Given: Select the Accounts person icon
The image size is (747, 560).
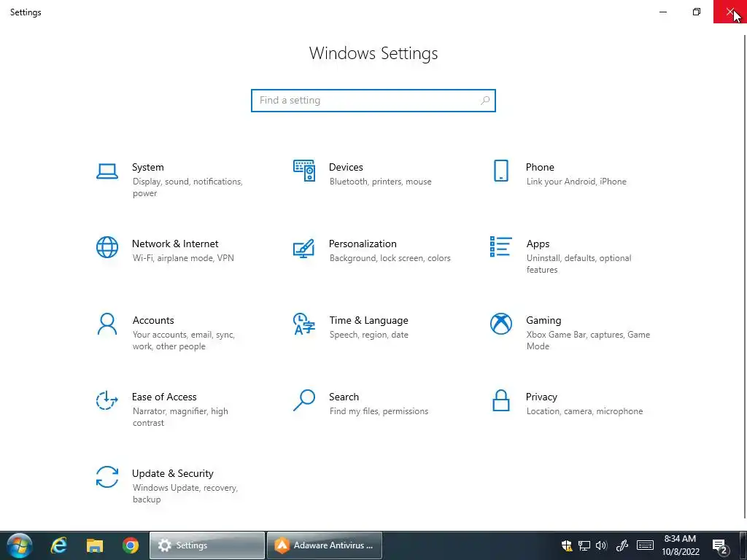Looking at the screenshot, I should [107, 324].
